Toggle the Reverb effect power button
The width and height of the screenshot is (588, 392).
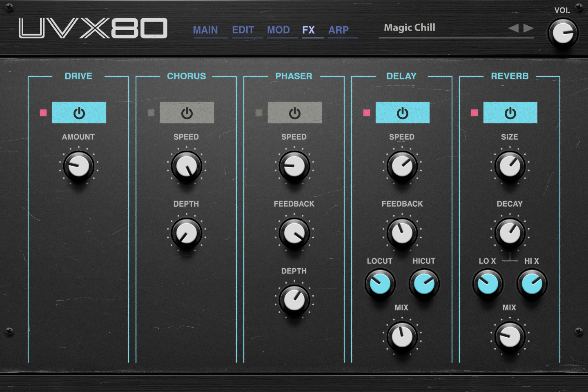pyautogui.click(x=510, y=113)
